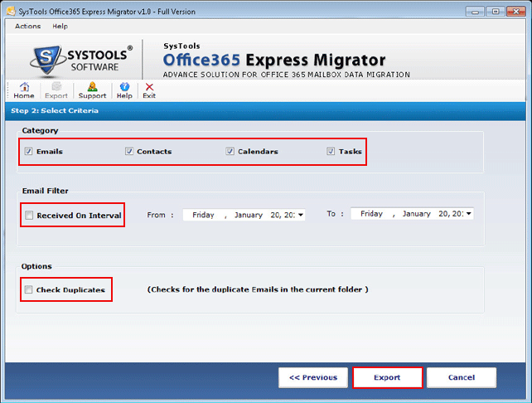This screenshot has height=403, width=532.
Task: Click the Cancel button
Action: pyautogui.click(x=462, y=377)
